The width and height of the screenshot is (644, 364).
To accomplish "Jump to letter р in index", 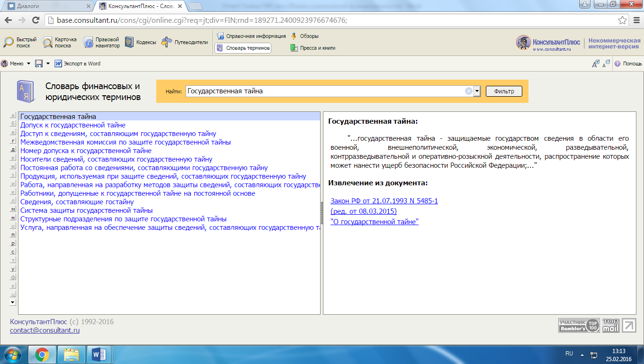I will (x=13, y=243).
